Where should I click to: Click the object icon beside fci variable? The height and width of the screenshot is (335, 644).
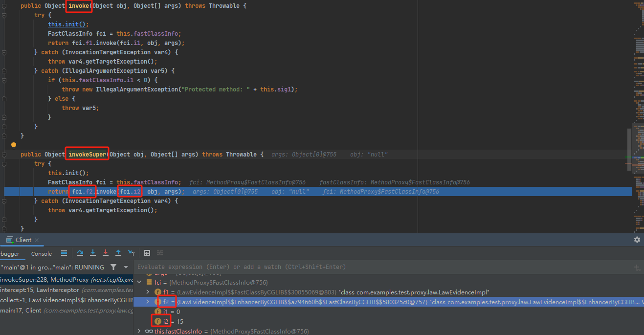pos(149,282)
